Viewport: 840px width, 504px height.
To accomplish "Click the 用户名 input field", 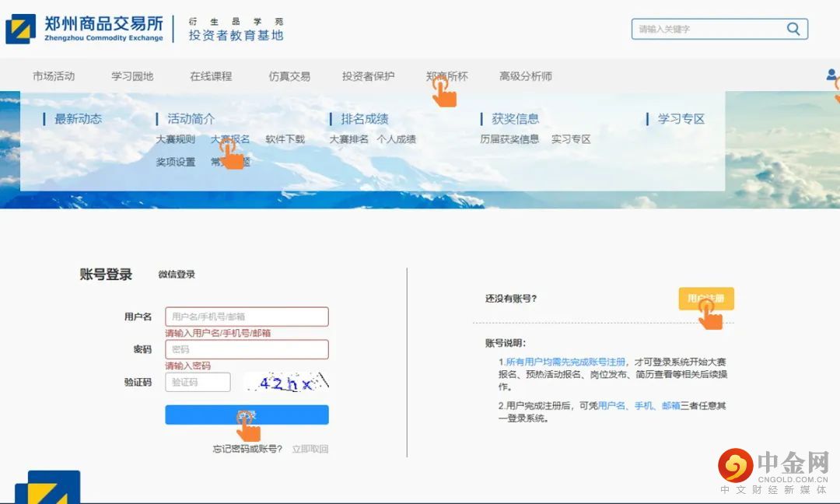I will [x=247, y=317].
